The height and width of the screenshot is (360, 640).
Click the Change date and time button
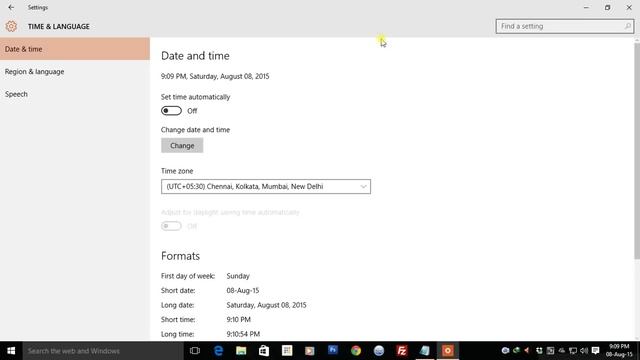tap(182, 145)
